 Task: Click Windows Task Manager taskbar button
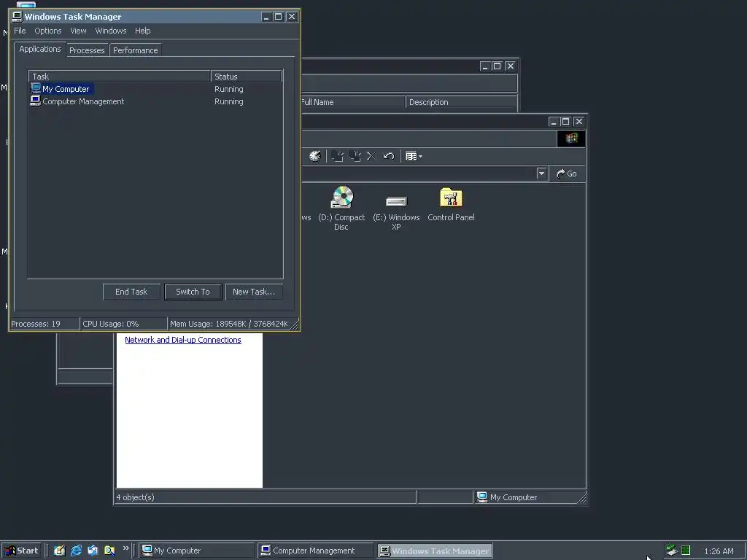click(x=435, y=551)
